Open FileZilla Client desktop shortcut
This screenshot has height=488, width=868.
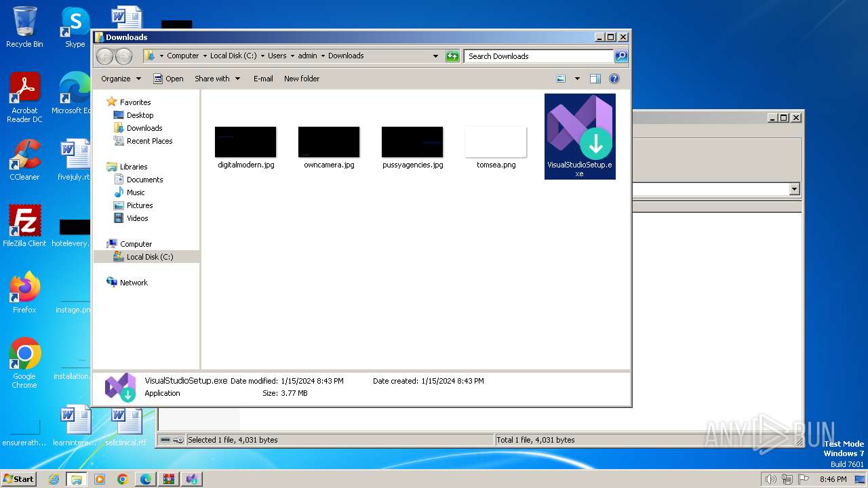(24, 226)
